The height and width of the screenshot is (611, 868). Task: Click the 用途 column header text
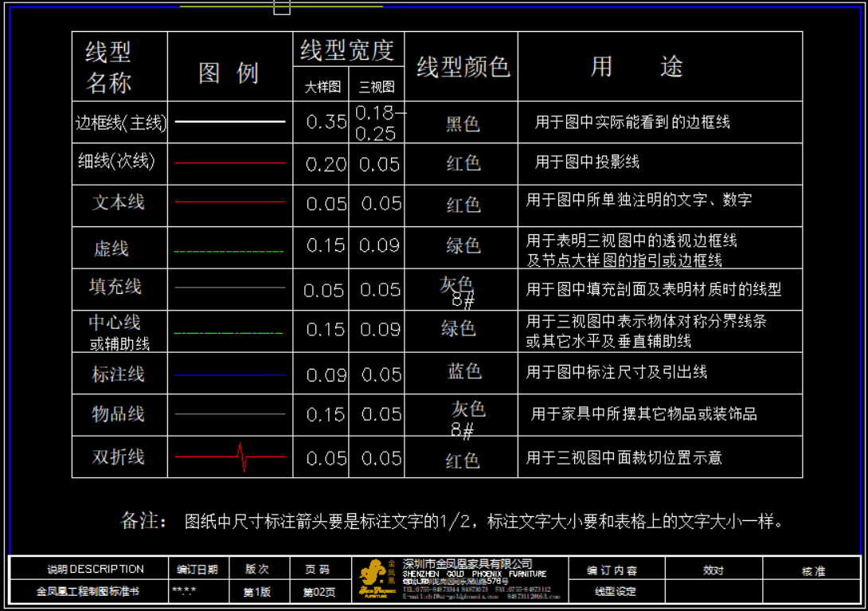636,67
